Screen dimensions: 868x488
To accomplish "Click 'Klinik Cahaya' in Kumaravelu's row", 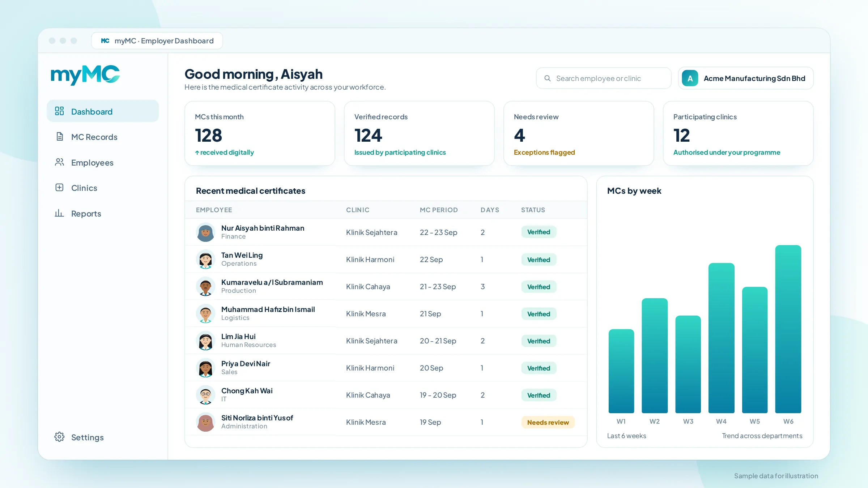I will point(368,287).
